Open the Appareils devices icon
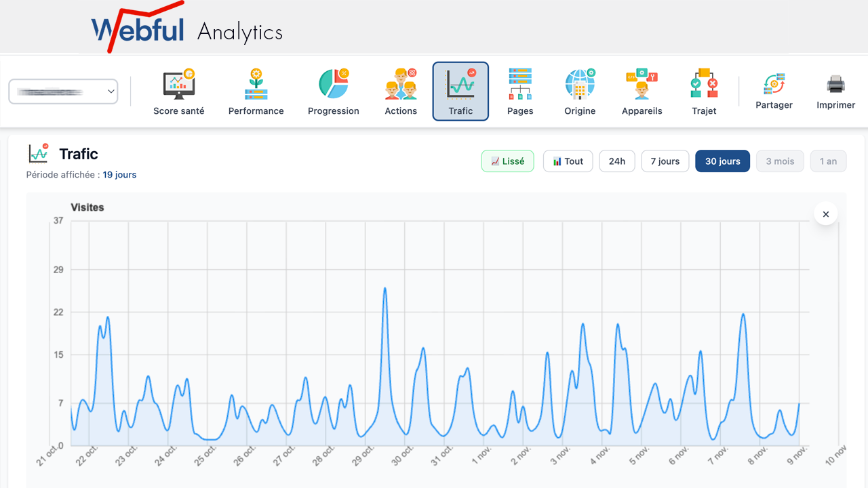 tap(642, 84)
